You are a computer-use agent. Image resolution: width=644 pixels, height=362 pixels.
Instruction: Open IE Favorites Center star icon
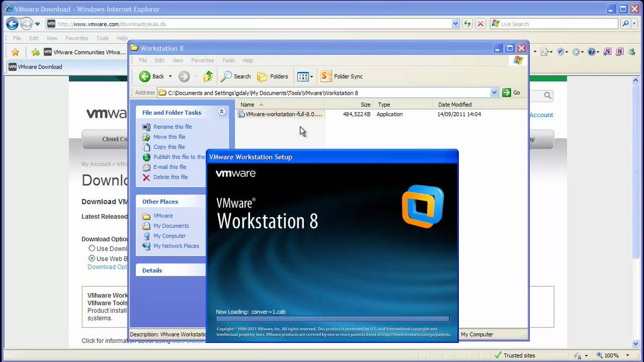[x=16, y=52]
